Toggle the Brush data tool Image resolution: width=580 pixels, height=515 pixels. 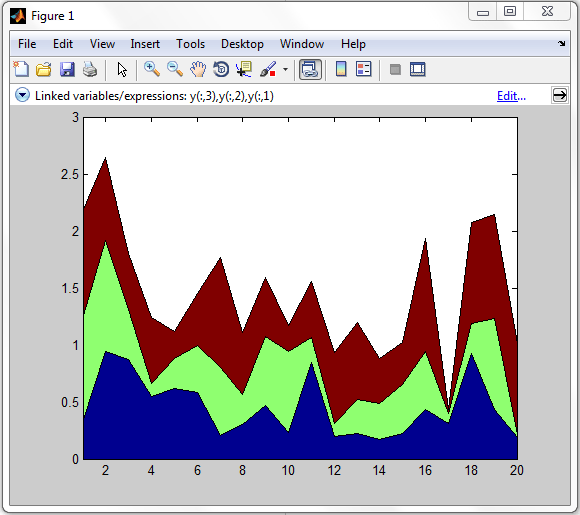click(268, 69)
